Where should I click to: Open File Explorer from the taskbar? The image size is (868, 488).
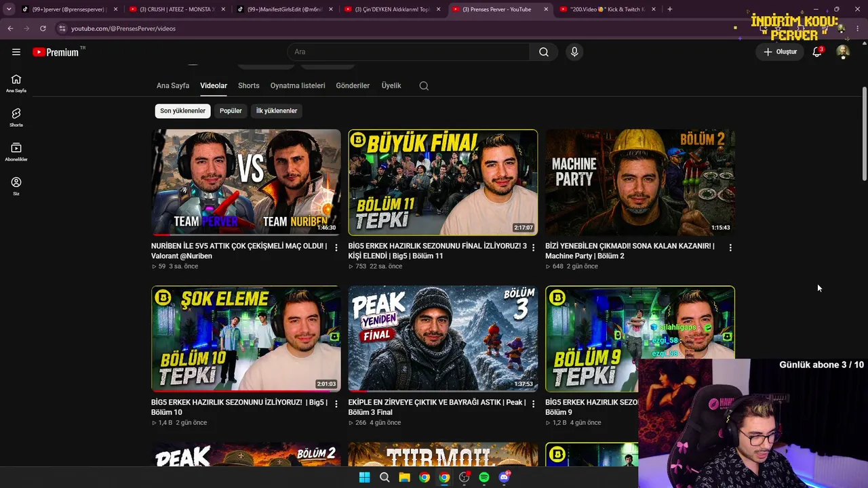[x=404, y=477]
